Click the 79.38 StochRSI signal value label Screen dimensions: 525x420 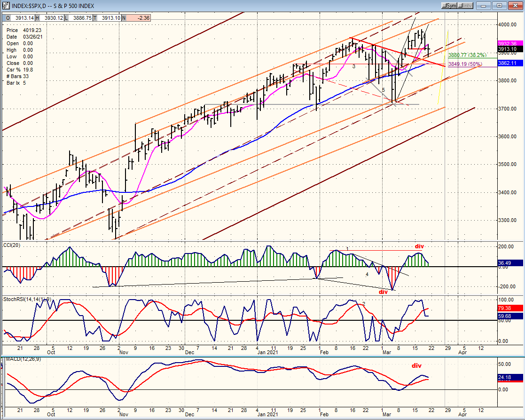pos(509,308)
